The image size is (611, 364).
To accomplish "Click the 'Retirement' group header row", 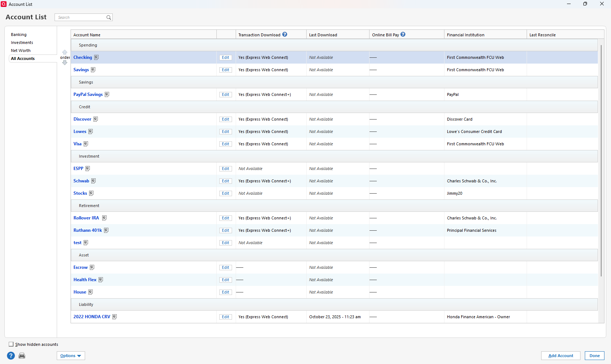I will 334,206.
